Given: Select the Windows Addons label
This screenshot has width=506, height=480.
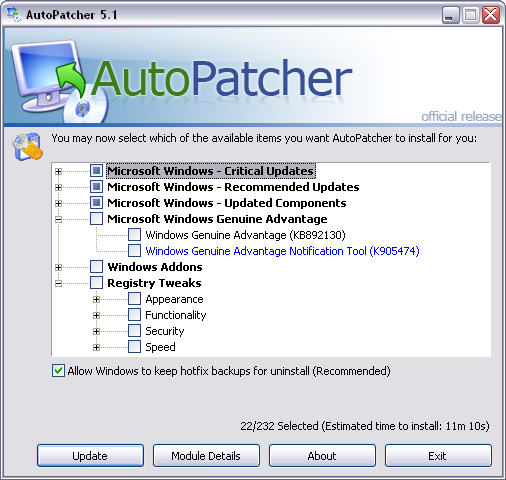Looking at the screenshot, I should point(155,267).
